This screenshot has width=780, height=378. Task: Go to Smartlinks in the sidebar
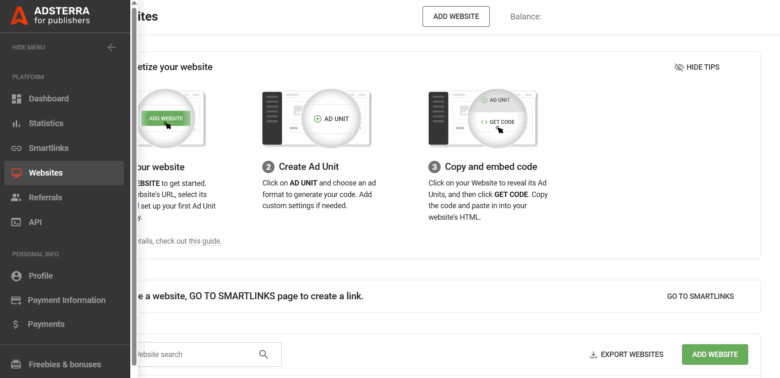pos(64,148)
